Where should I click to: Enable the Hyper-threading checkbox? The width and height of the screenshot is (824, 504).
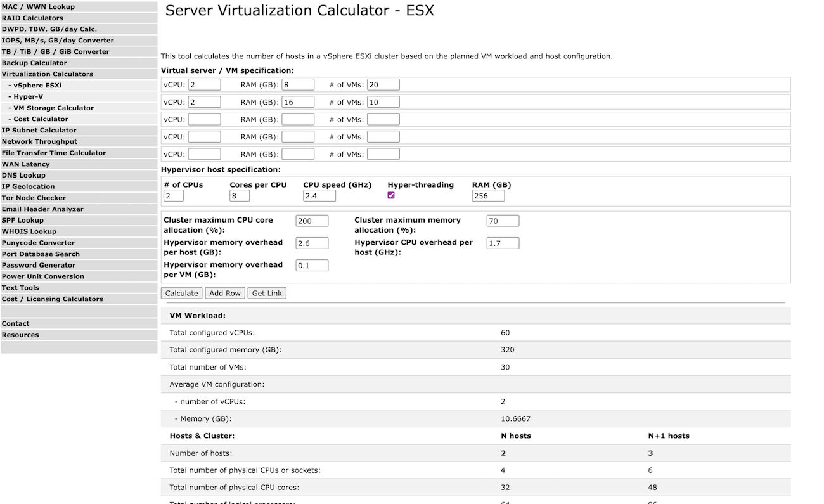click(x=391, y=195)
